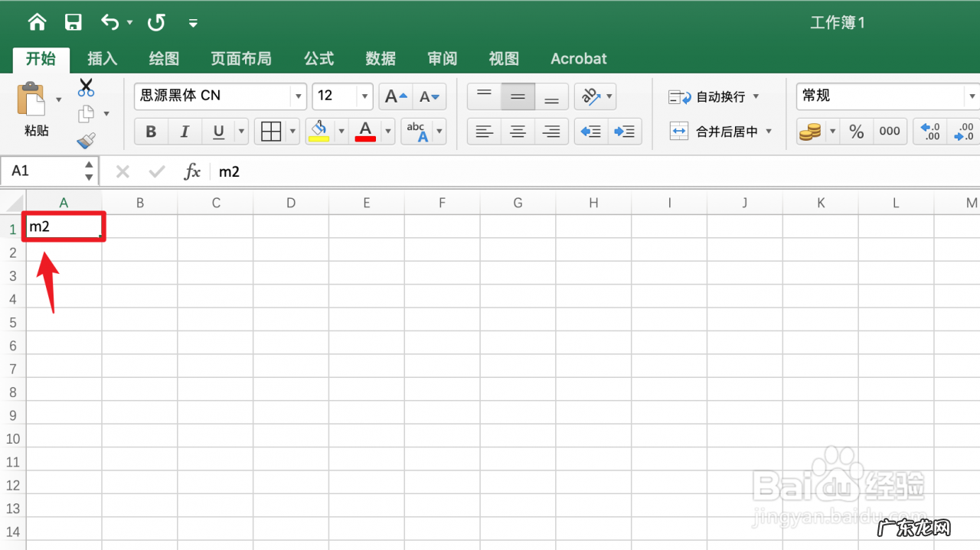Select the center alignment icon
This screenshot has height=550, width=980.
pyautogui.click(x=518, y=131)
